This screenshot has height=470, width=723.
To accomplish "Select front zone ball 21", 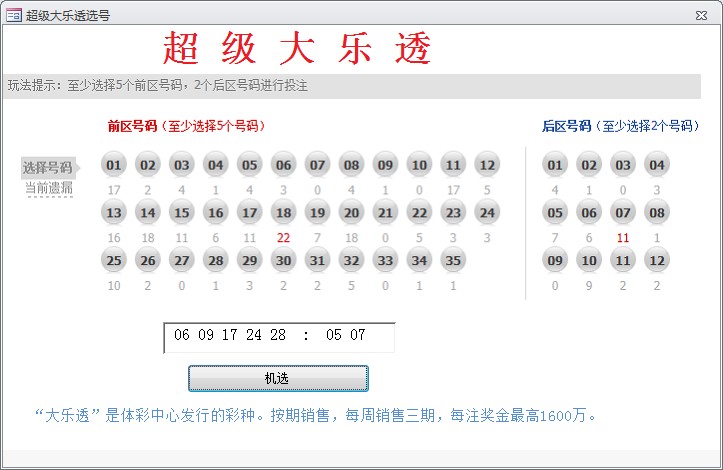I will click(x=385, y=212).
